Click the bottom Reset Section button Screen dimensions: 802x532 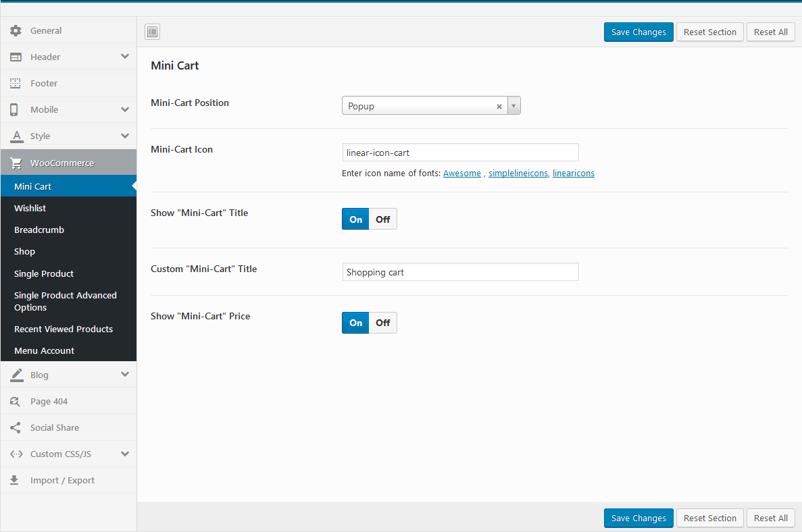[x=710, y=518]
